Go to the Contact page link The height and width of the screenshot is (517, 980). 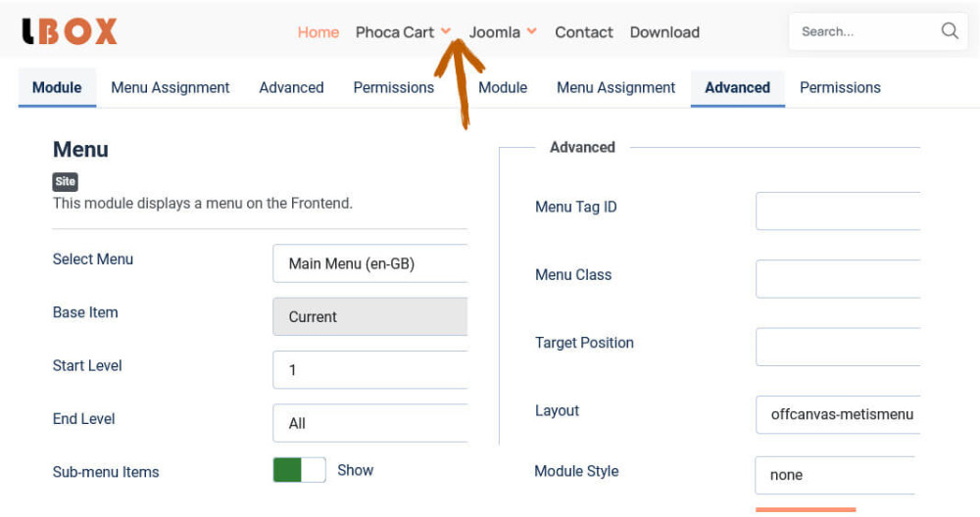coord(583,32)
